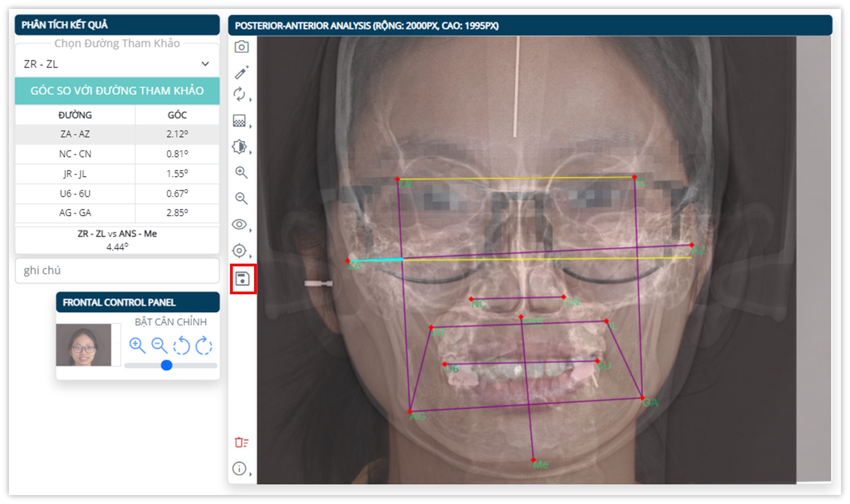850x504 pixels.
Task: Adjust the frontal panel opacity slider
Action: [166, 365]
